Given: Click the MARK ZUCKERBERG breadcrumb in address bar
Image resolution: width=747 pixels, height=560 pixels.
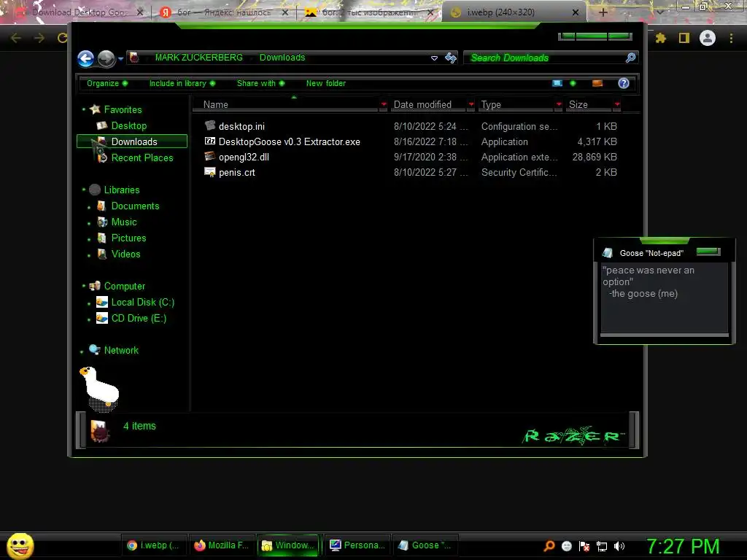Looking at the screenshot, I should coord(198,58).
